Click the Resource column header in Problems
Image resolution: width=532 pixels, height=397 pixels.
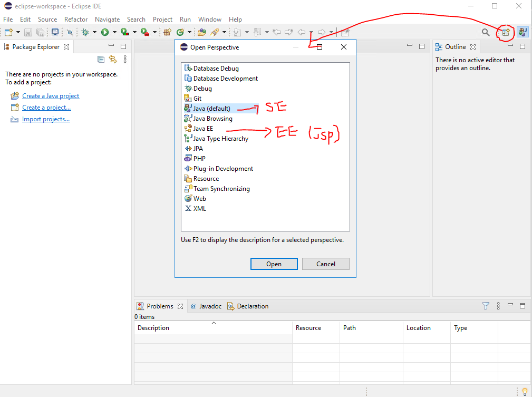[316, 328]
